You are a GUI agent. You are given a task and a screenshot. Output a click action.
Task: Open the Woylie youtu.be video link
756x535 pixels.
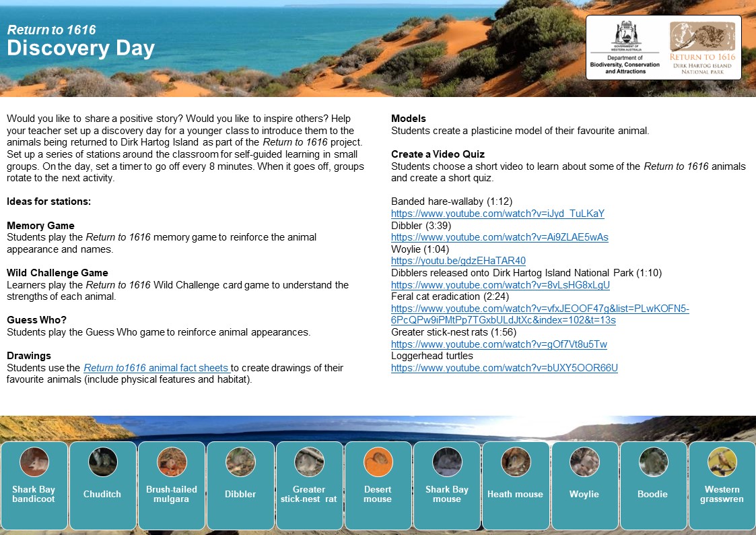pos(458,261)
